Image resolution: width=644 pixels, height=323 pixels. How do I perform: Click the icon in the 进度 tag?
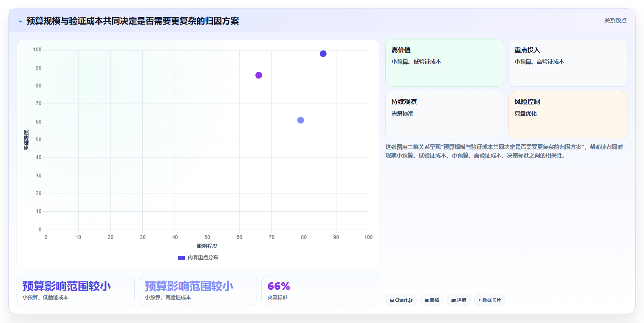click(453, 300)
